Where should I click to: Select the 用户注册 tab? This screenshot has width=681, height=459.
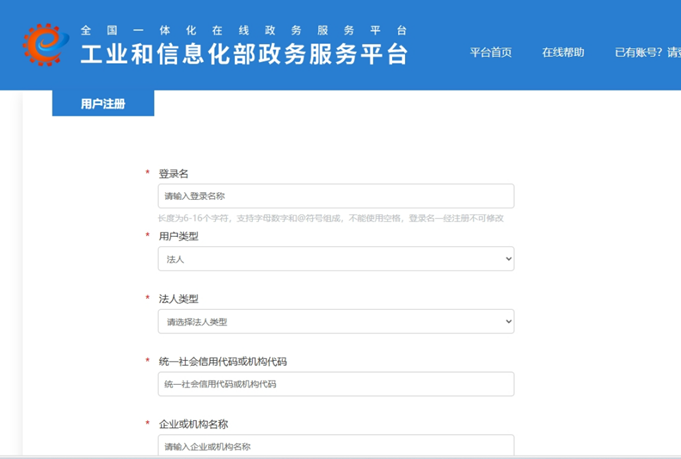point(103,103)
